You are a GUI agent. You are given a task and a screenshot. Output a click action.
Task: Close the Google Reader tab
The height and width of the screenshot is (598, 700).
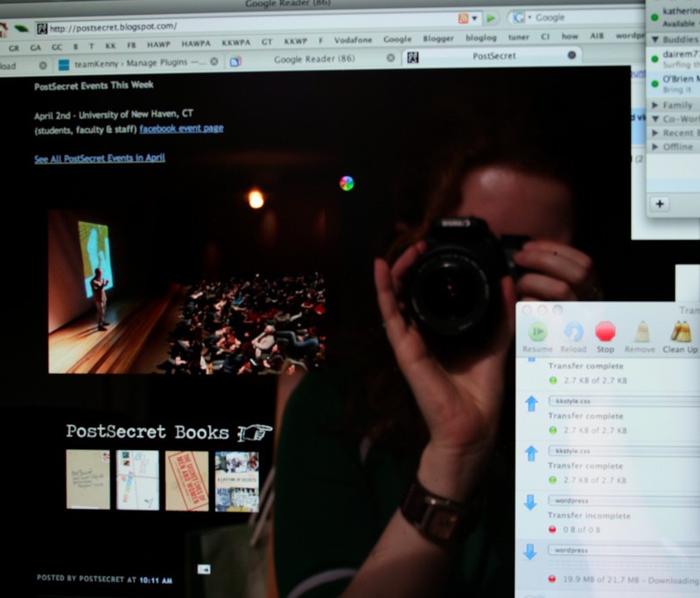390,58
